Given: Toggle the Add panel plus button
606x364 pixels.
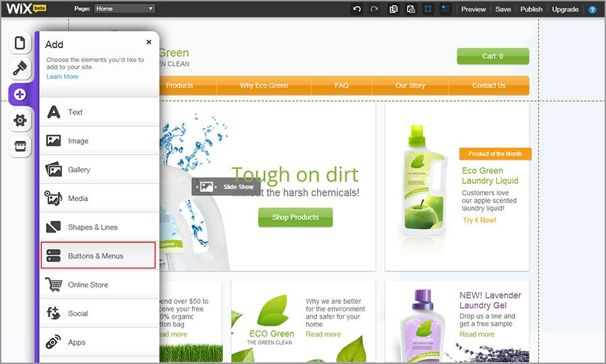Looking at the screenshot, I should click(20, 94).
